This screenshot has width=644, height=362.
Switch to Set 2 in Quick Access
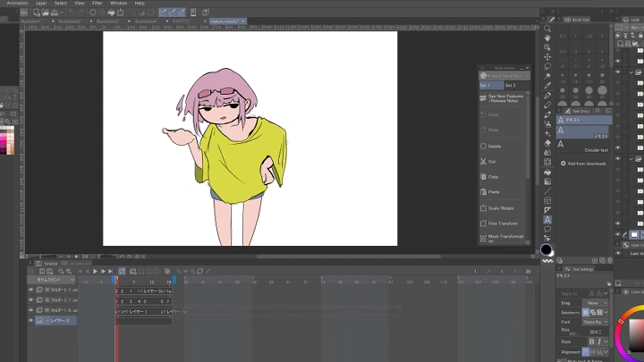tap(517, 86)
